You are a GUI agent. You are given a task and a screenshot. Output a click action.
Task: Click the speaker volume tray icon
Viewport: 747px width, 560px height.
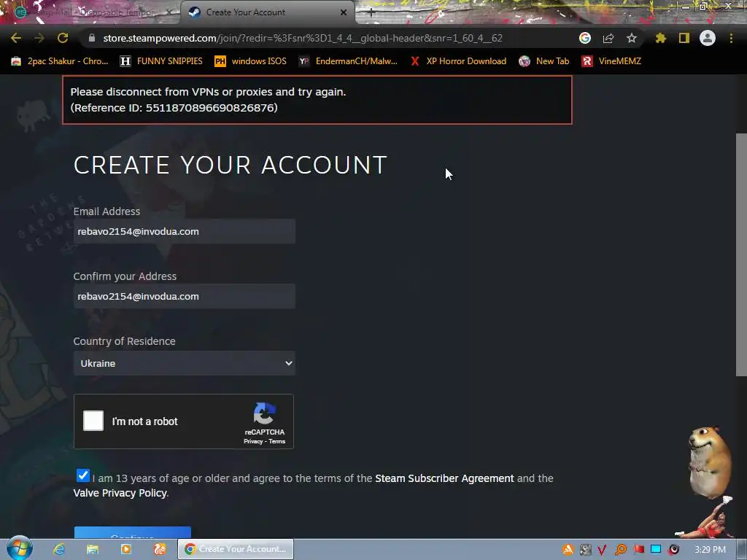click(673, 550)
